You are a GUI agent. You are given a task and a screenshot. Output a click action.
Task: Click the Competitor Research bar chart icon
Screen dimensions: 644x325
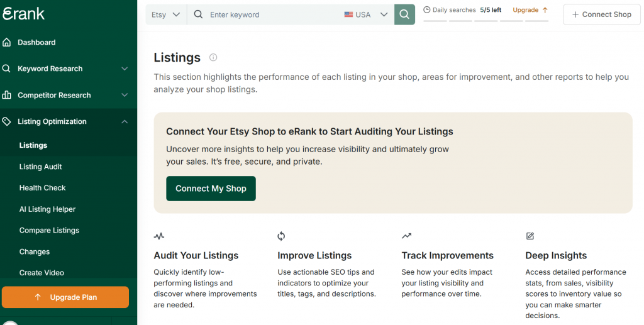tap(6, 95)
